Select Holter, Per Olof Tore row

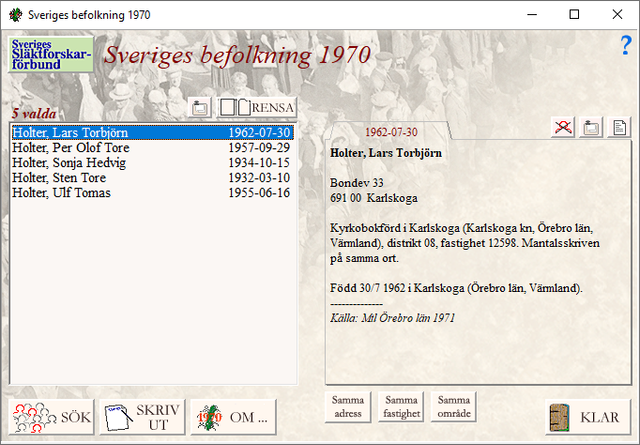[153, 148]
